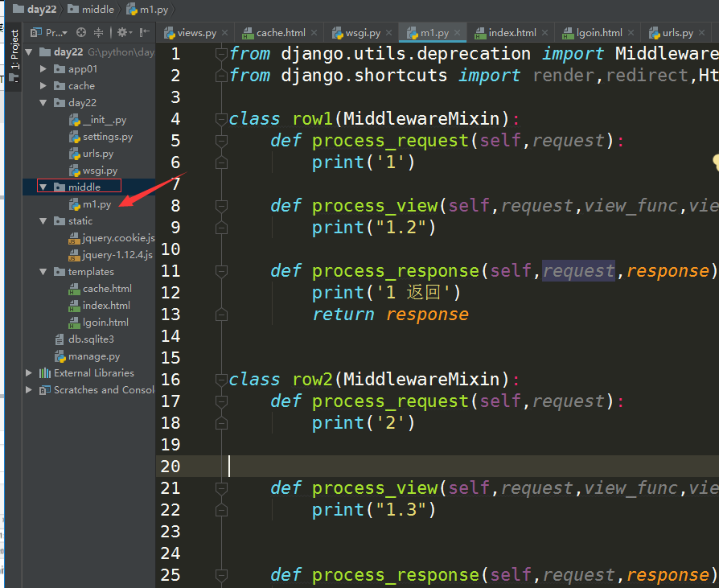Click line number 20 in the editor gutter
The width and height of the screenshot is (719, 588).
point(171,467)
